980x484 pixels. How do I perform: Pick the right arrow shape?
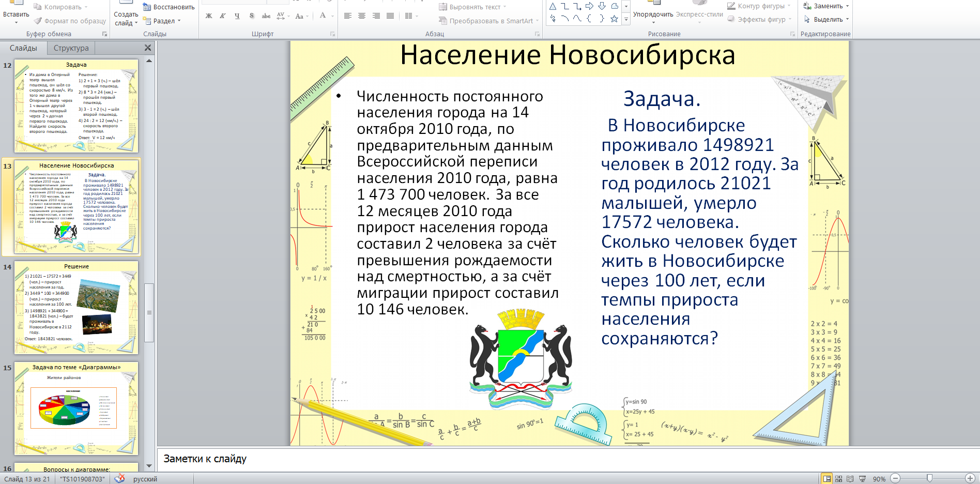point(589,6)
